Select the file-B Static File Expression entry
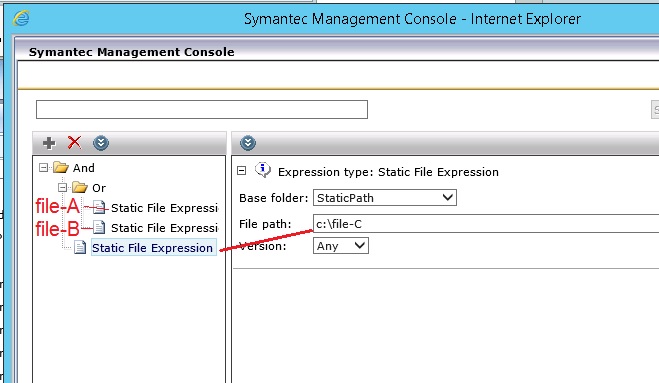Image resolution: width=659 pixels, height=383 pixels. click(x=164, y=228)
